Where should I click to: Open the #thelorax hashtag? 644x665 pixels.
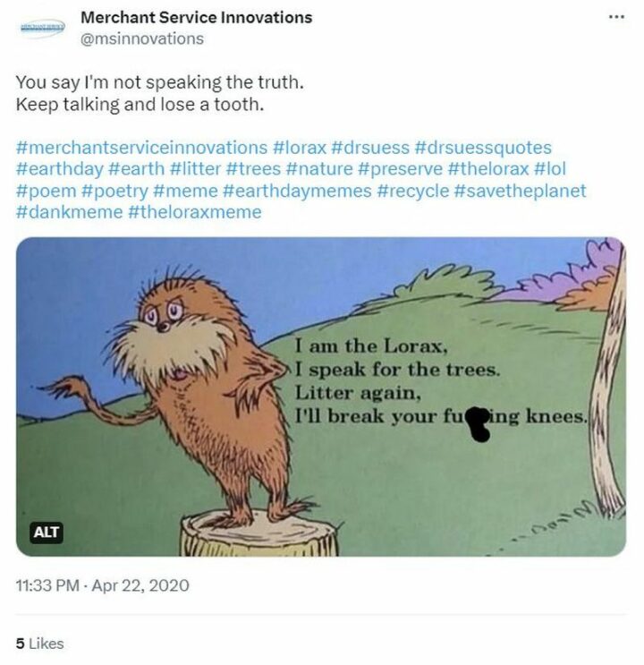click(x=488, y=169)
